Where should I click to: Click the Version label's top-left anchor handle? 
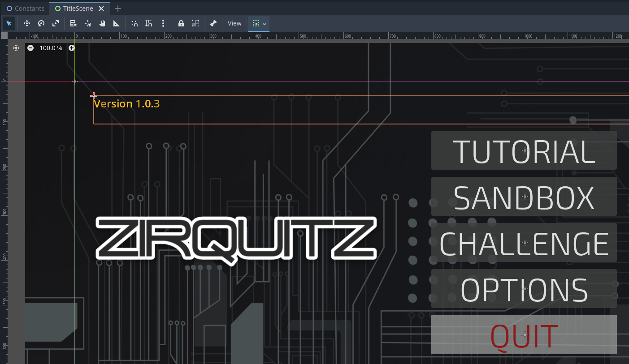[x=94, y=96]
